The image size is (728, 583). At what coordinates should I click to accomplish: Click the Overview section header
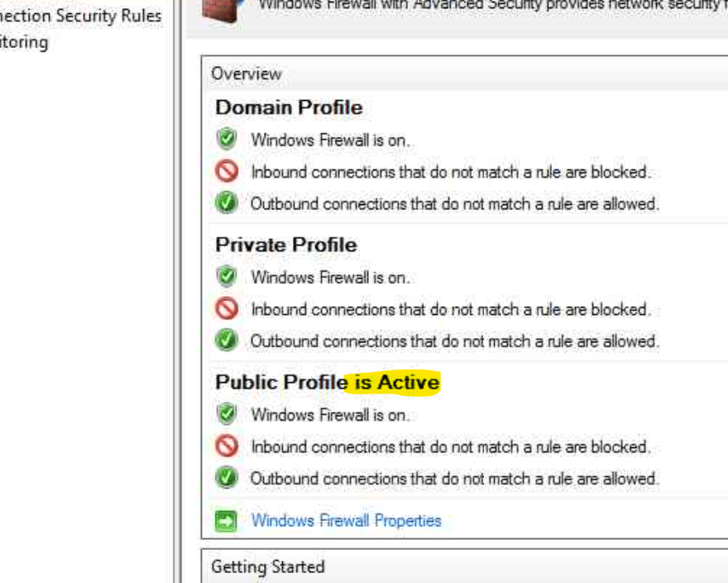pyautogui.click(x=247, y=74)
